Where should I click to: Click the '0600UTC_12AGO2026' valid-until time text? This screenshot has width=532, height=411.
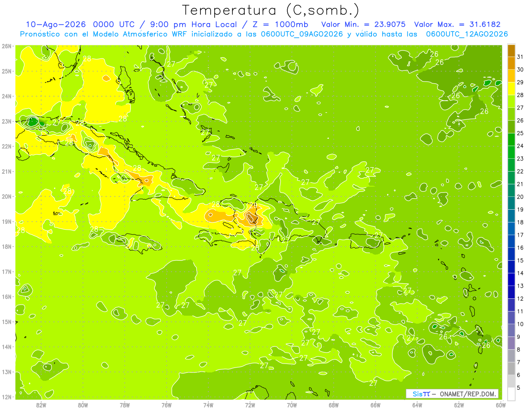pos(467,34)
